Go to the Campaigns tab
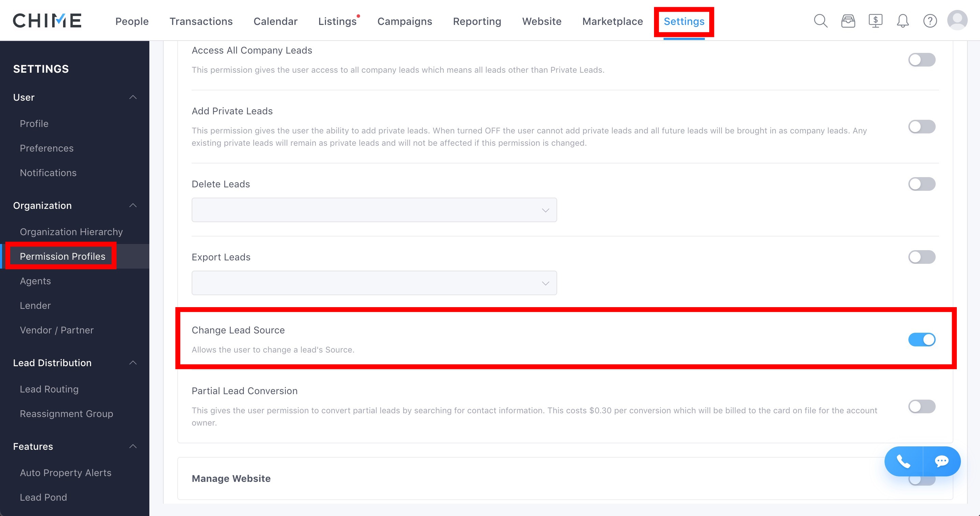Image resolution: width=980 pixels, height=516 pixels. pos(405,21)
